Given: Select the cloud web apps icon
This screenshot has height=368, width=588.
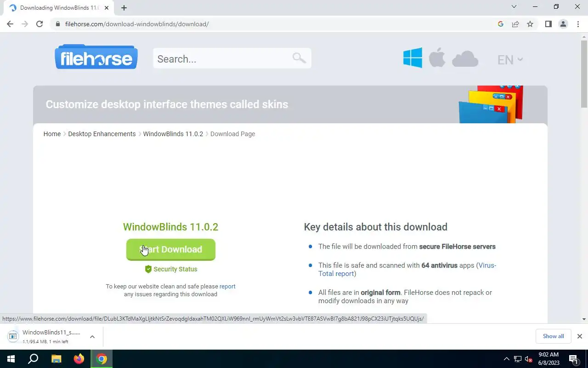Looking at the screenshot, I should 465,59.
